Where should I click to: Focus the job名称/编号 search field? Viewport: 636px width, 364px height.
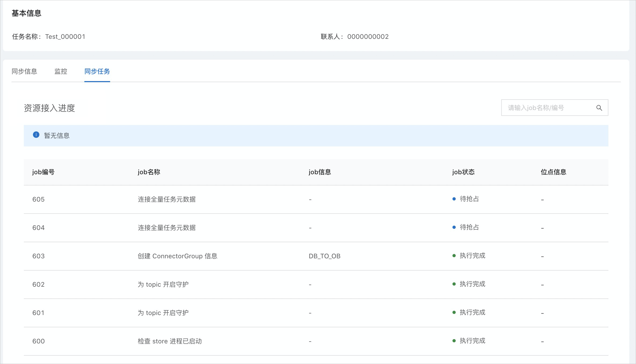pyautogui.click(x=555, y=108)
